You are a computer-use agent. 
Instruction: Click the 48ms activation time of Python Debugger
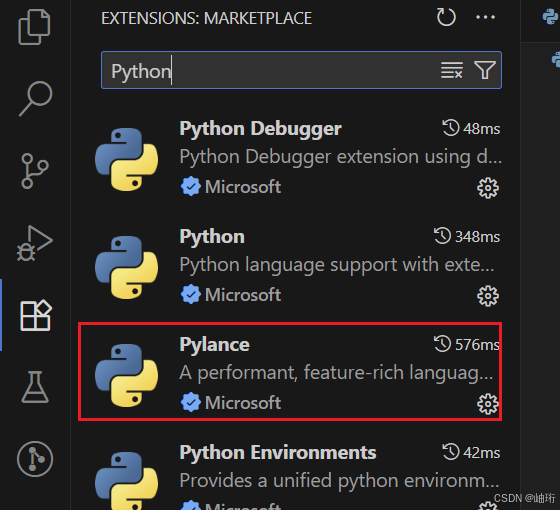pyautogui.click(x=471, y=128)
